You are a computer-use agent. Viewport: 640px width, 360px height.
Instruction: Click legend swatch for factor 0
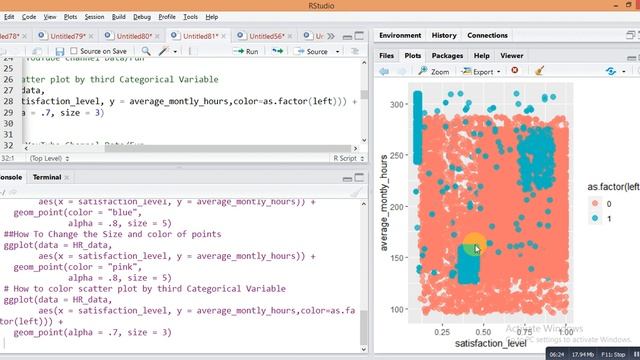595,203
